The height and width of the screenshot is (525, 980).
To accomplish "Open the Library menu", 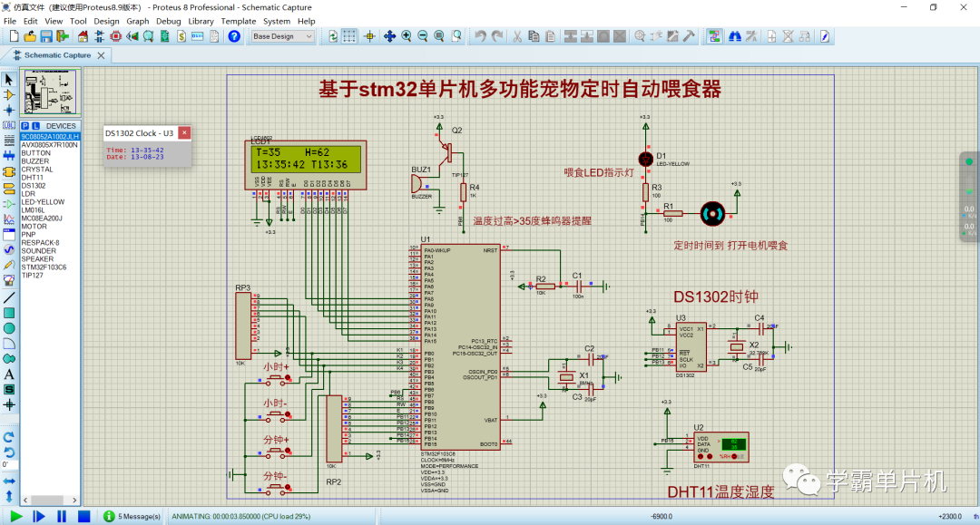I will click(x=201, y=21).
